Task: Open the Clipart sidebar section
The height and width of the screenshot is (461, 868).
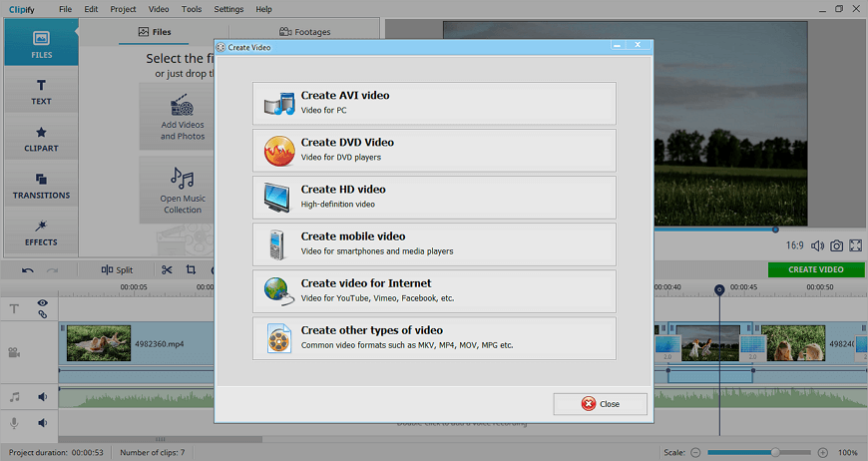Action: [x=42, y=138]
